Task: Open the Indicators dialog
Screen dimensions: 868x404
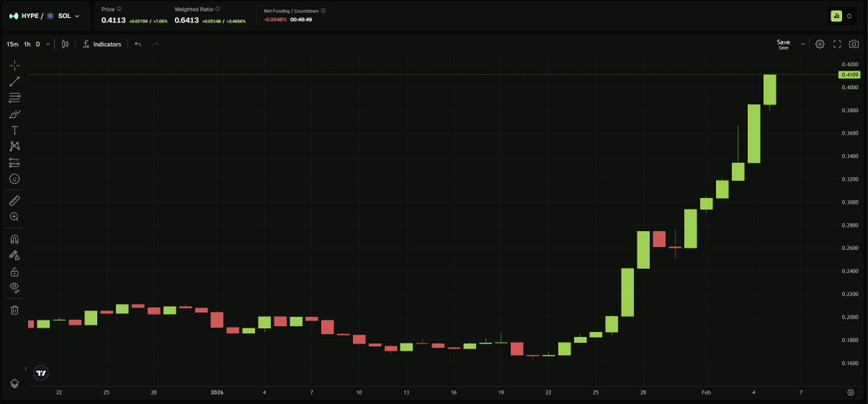Action: tap(101, 44)
